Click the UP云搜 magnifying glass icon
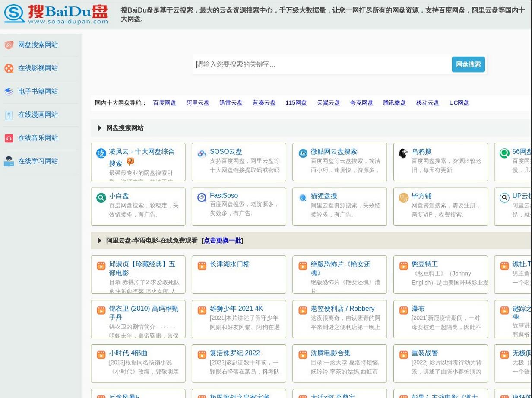 point(504,197)
